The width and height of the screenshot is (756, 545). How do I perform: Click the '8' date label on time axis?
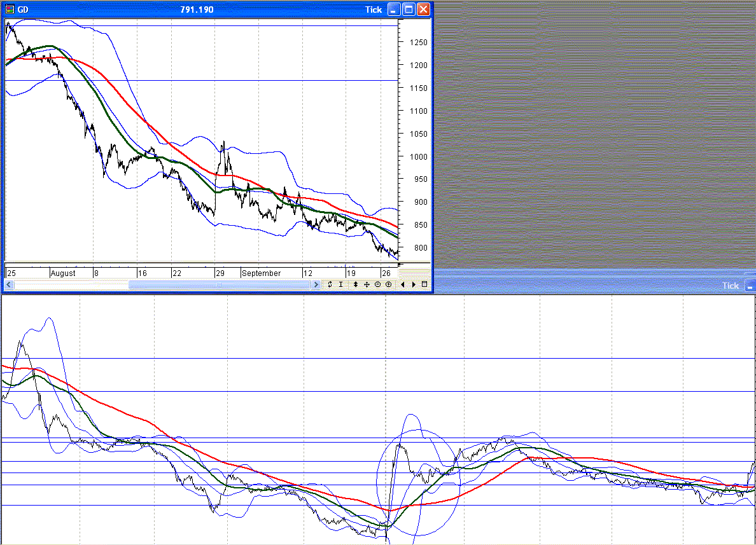click(96, 273)
